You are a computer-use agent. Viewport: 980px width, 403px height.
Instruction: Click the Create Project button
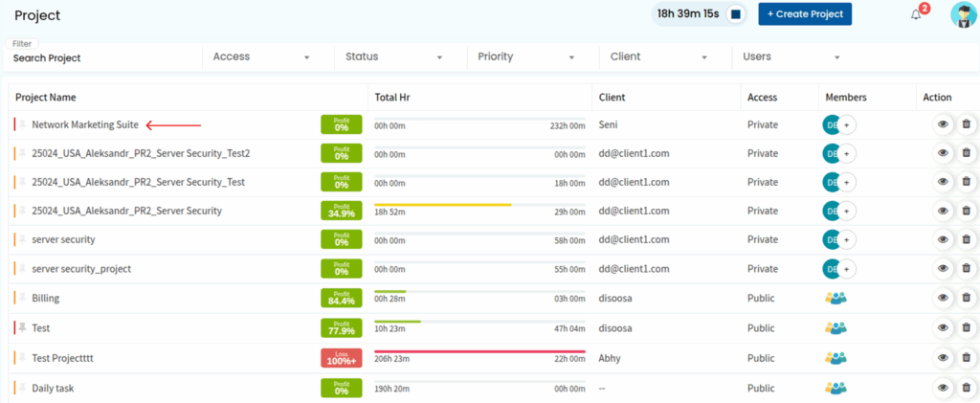pos(804,14)
